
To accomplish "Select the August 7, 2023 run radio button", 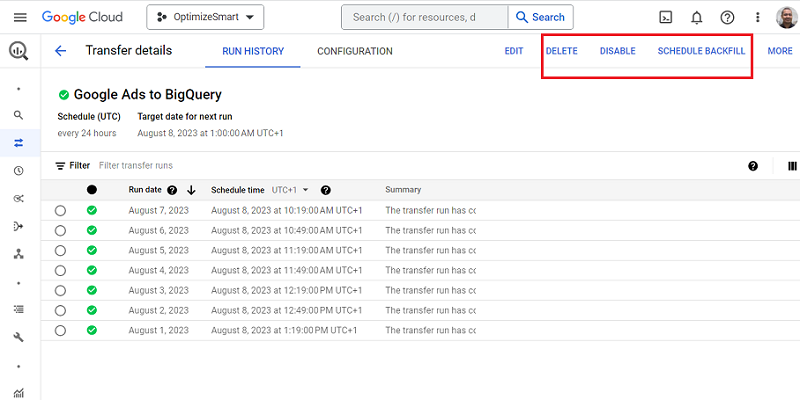I will tap(60, 211).
